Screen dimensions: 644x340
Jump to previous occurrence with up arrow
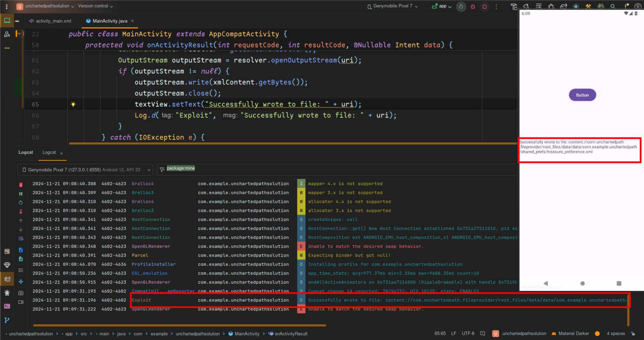point(21,220)
